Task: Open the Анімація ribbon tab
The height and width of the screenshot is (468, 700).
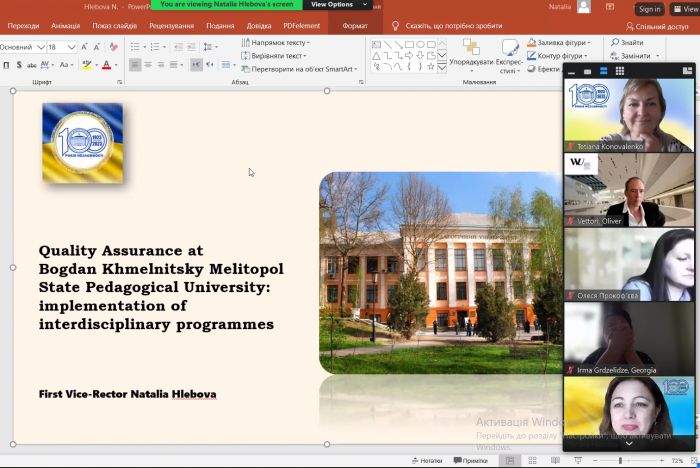Action: [x=66, y=26]
